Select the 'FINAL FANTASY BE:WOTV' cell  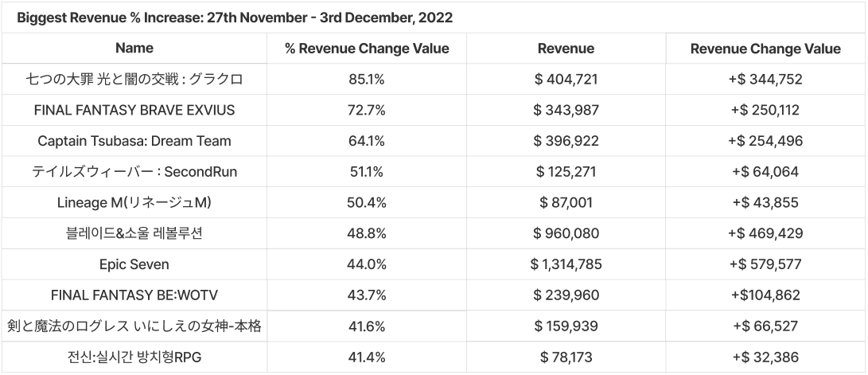[x=134, y=295]
